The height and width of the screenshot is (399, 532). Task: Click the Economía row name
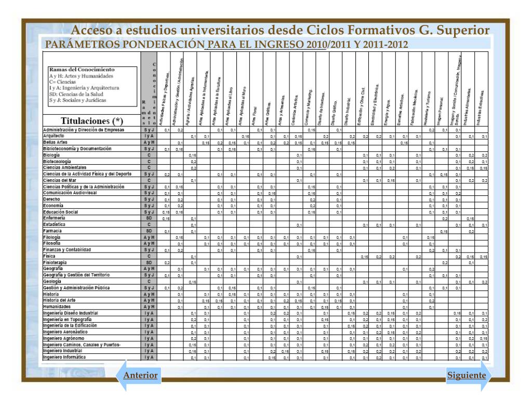coord(53,206)
